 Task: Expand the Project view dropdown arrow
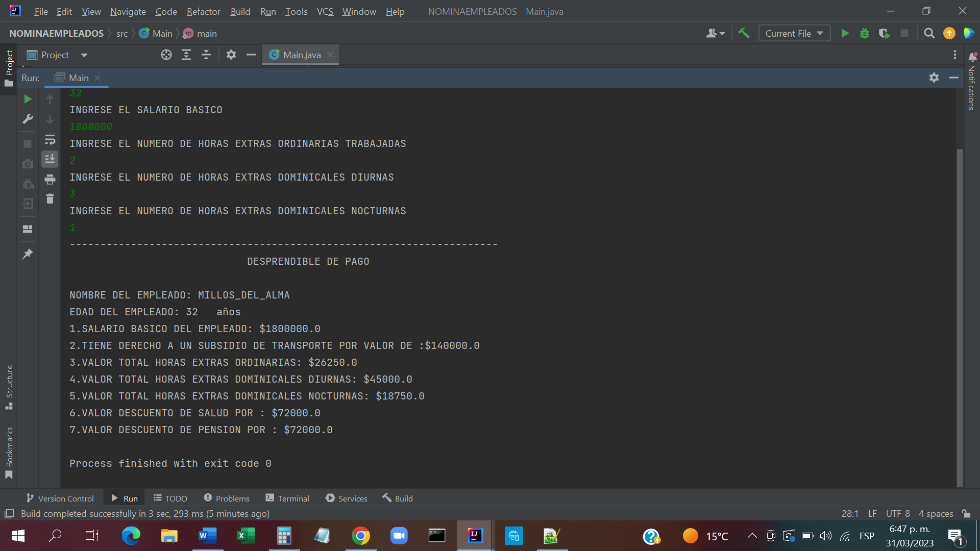[x=84, y=55]
